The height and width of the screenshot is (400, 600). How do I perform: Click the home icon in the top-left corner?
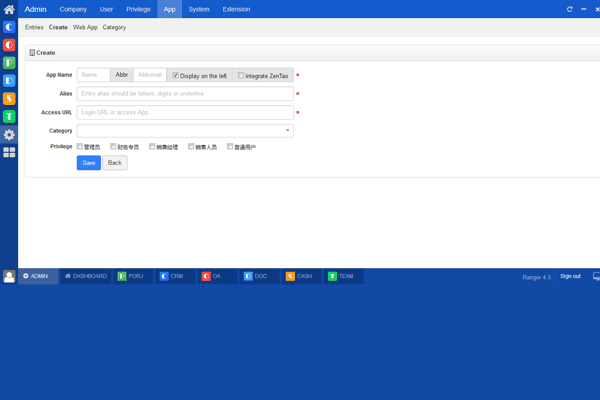click(x=9, y=9)
